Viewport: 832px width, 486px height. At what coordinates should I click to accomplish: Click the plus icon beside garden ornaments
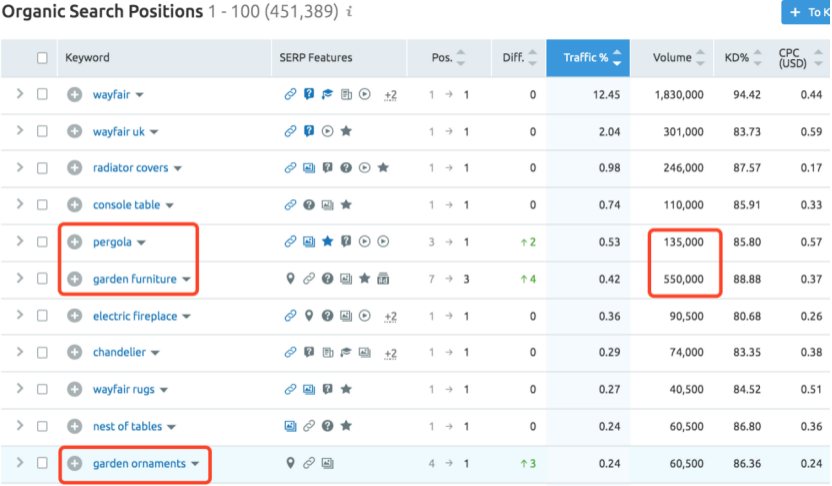(74, 463)
